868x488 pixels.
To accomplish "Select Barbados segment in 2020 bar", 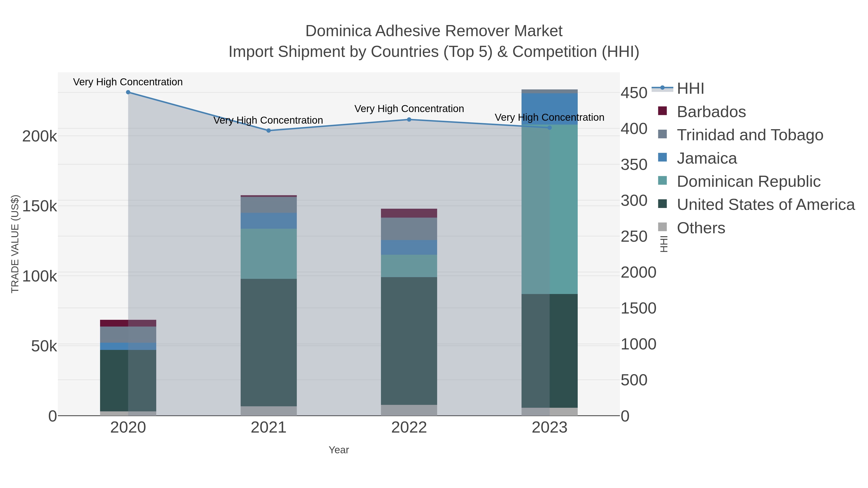I will click(x=128, y=323).
